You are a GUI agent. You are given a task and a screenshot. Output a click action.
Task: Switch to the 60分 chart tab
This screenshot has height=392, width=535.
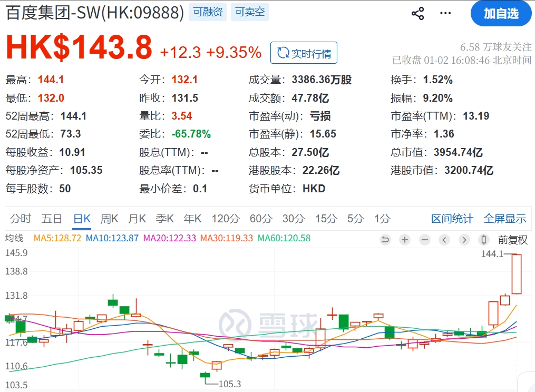point(261,218)
